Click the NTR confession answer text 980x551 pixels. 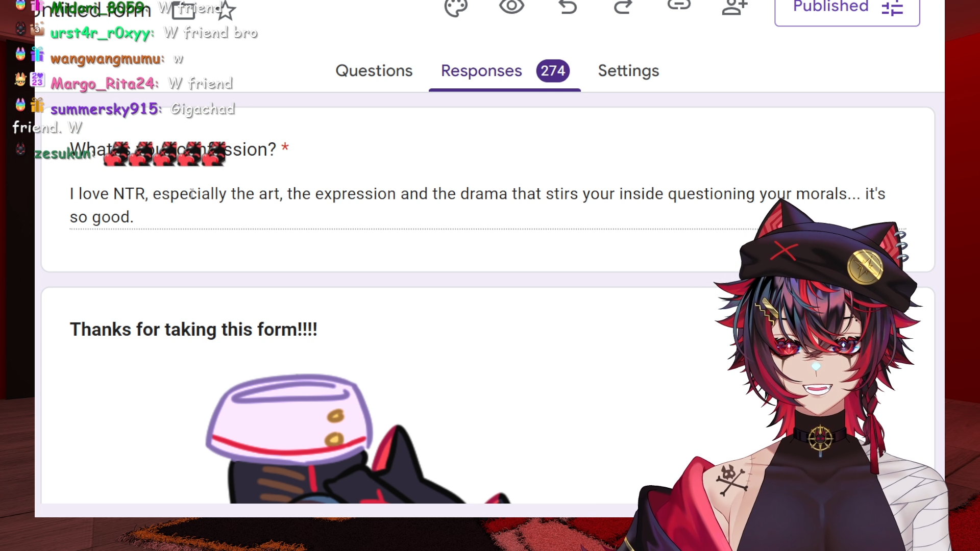[x=477, y=205]
